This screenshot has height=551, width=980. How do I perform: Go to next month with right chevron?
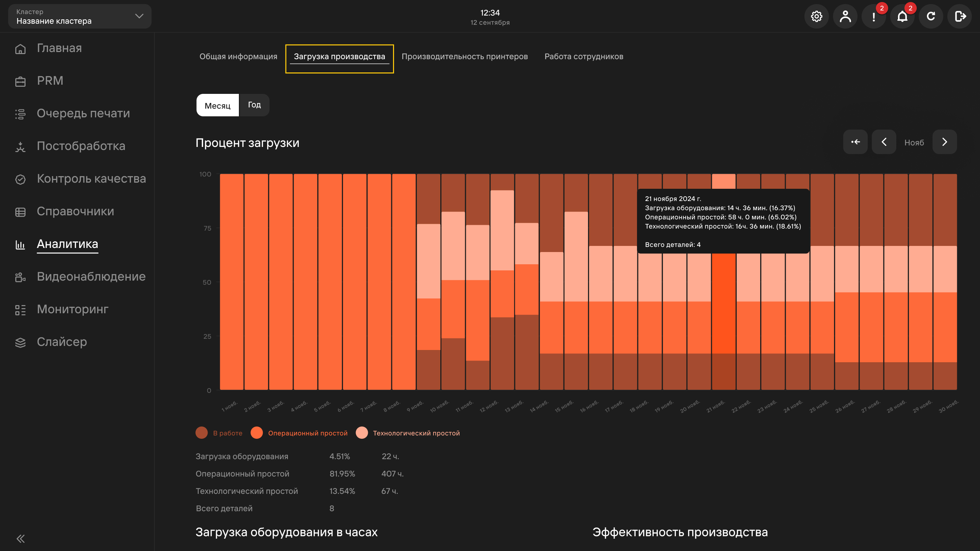[x=945, y=142]
